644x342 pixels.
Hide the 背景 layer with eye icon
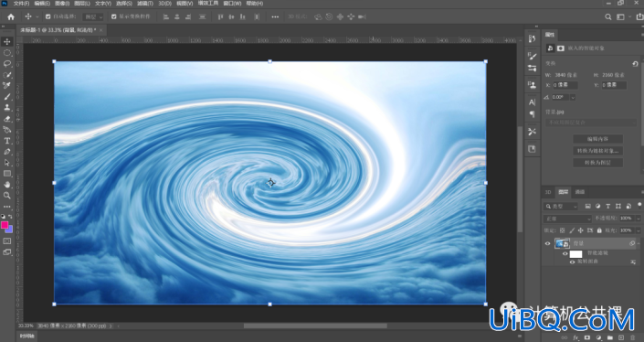[x=547, y=243]
